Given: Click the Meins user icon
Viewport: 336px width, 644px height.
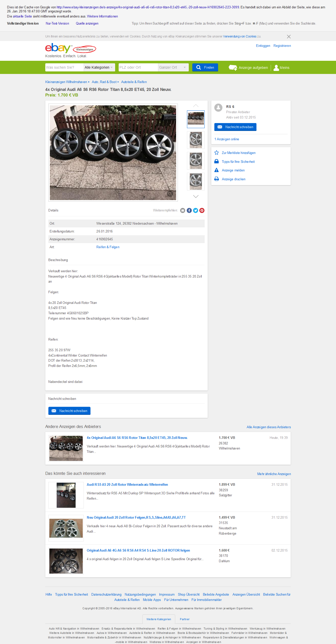Looking at the screenshot, I should click(x=276, y=68).
